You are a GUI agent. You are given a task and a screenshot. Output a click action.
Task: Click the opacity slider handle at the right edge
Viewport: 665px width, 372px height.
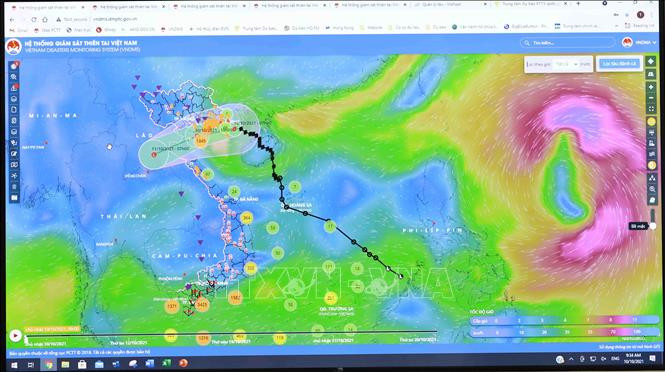click(653, 226)
